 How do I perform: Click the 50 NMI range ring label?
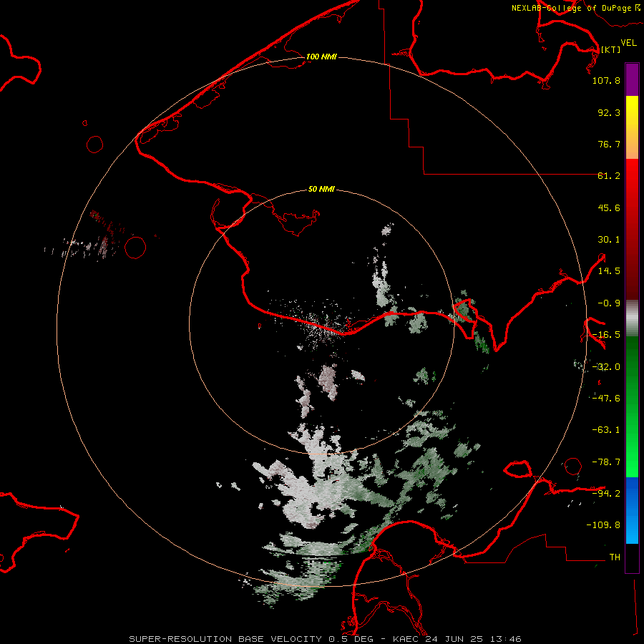coord(321,189)
